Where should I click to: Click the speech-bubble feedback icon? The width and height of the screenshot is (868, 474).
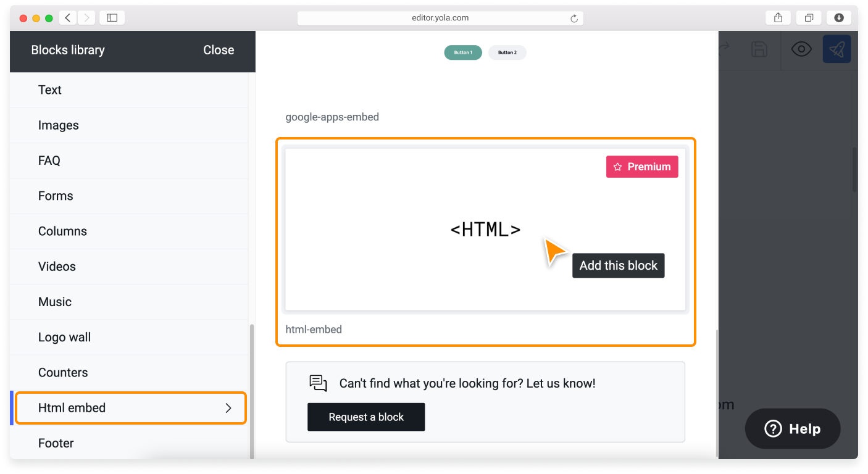317,383
